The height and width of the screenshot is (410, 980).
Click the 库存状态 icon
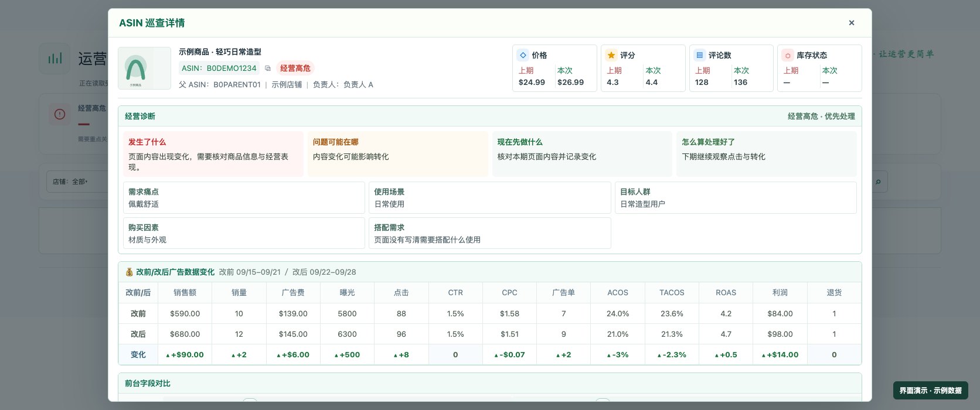788,55
